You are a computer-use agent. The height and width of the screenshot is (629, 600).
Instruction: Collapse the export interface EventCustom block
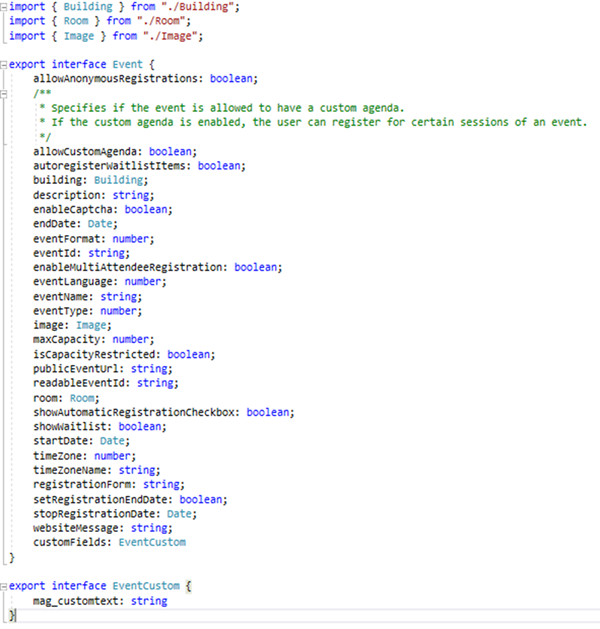pos(5,586)
